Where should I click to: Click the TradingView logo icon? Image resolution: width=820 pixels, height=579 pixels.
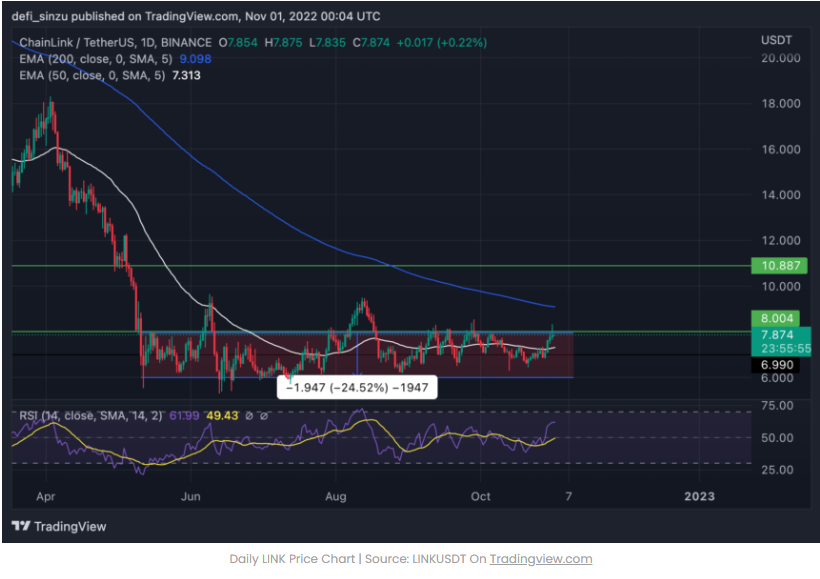(21, 526)
